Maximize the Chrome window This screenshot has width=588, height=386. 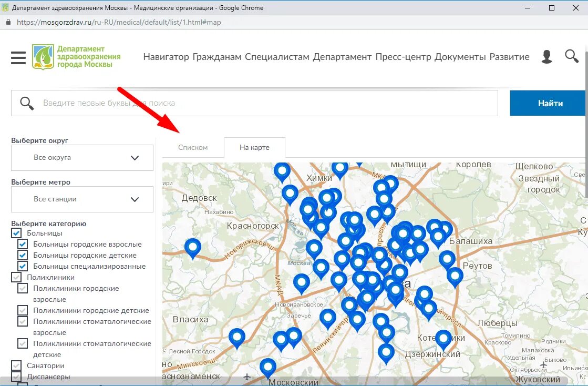(552, 8)
